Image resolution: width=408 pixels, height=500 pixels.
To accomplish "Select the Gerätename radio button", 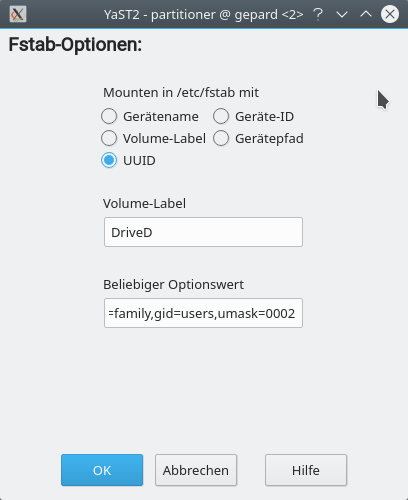I will point(109,116).
